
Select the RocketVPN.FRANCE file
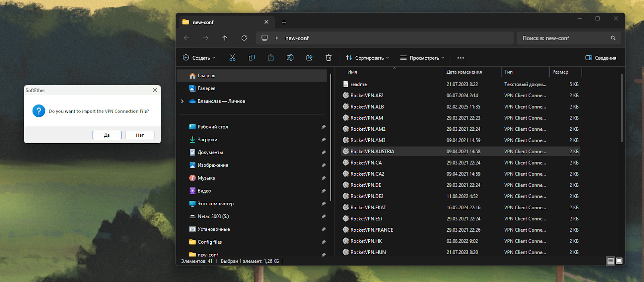[372, 230]
